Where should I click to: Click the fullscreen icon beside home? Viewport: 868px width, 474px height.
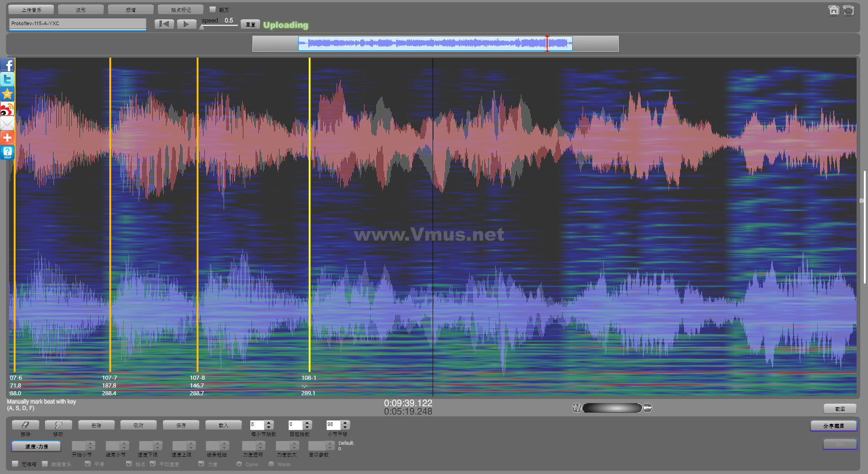[848, 10]
